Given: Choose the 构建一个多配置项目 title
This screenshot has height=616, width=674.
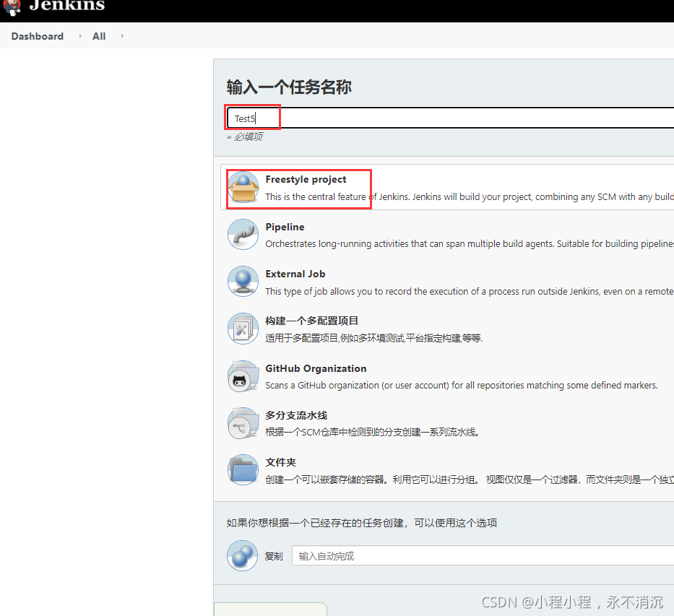Looking at the screenshot, I should (x=311, y=321).
